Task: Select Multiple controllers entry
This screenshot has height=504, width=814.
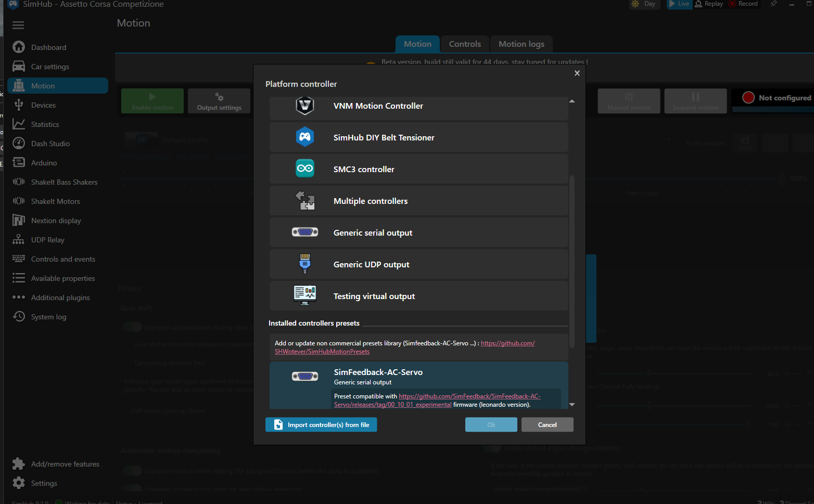Action: pos(418,201)
